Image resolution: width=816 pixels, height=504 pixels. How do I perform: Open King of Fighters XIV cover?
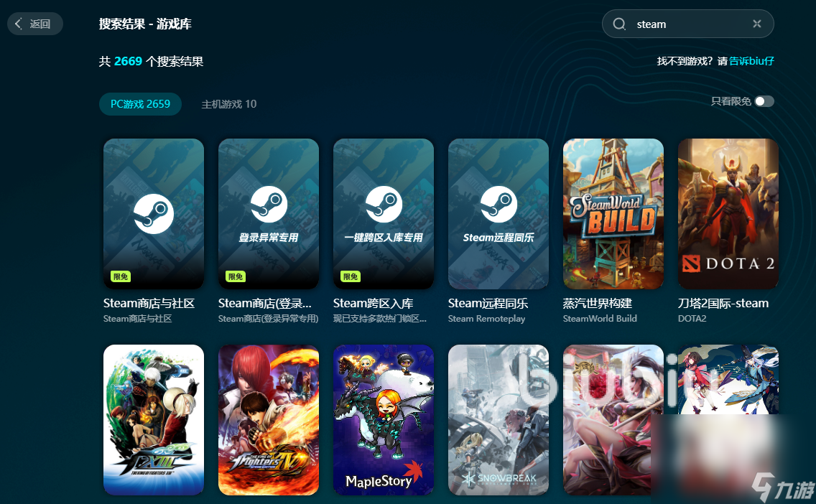click(x=269, y=420)
